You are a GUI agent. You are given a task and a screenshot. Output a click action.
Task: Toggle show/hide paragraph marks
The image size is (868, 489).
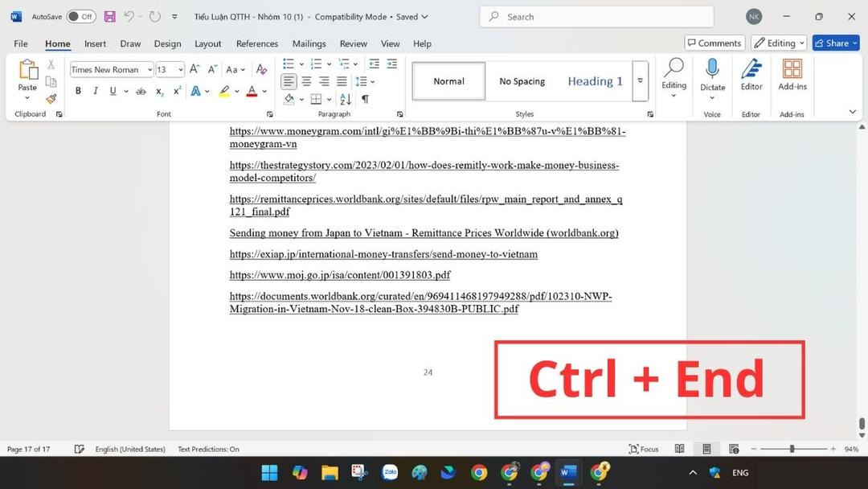coord(364,98)
